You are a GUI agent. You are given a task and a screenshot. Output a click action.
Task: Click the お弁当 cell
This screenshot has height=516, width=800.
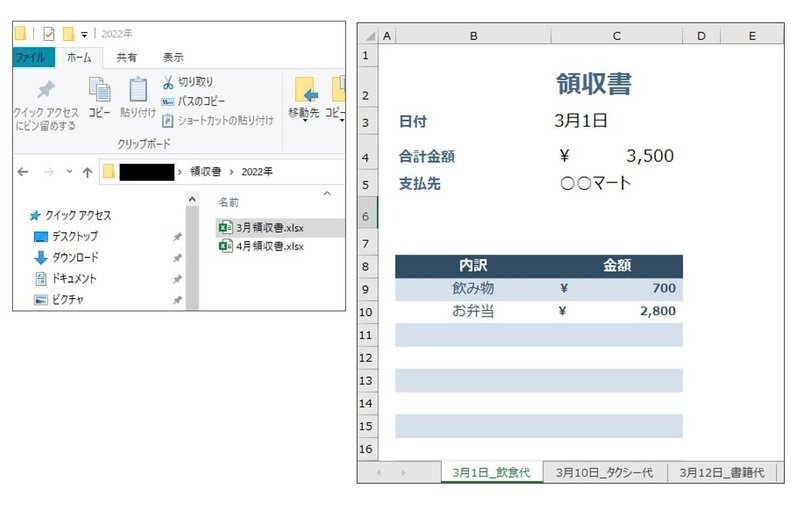pyautogui.click(x=473, y=311)
